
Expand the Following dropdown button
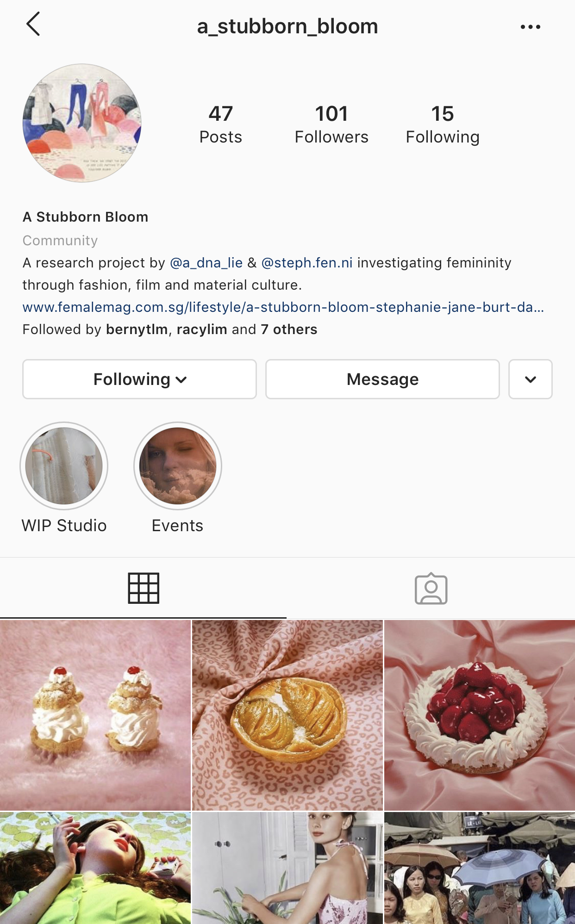(139, 379)
